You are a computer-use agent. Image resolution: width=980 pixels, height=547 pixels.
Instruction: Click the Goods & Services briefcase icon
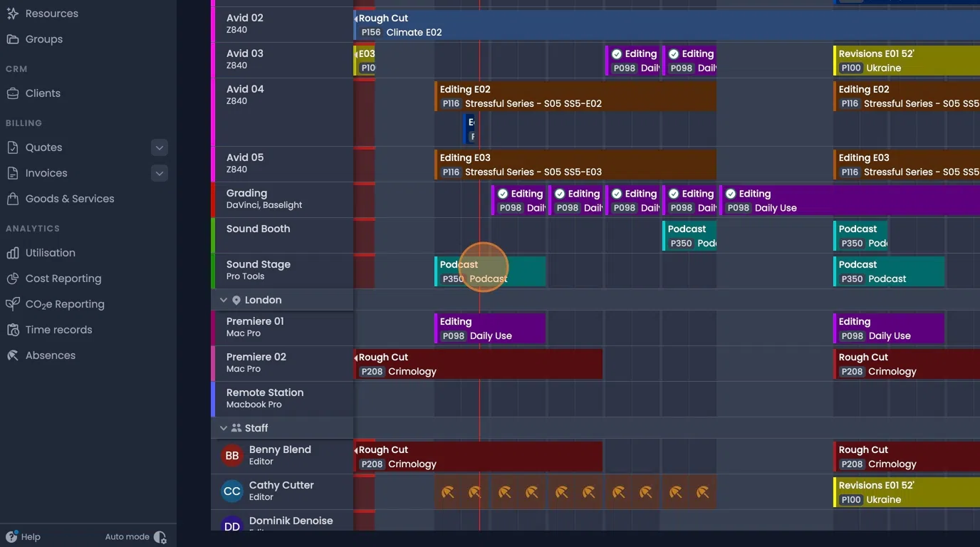14,199
